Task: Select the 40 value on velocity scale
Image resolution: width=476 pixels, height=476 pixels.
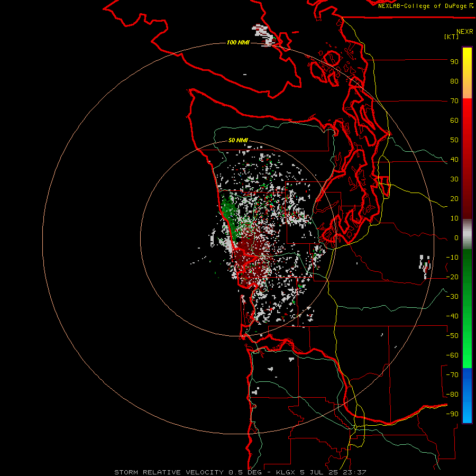Action: click(x=454, y=159)
